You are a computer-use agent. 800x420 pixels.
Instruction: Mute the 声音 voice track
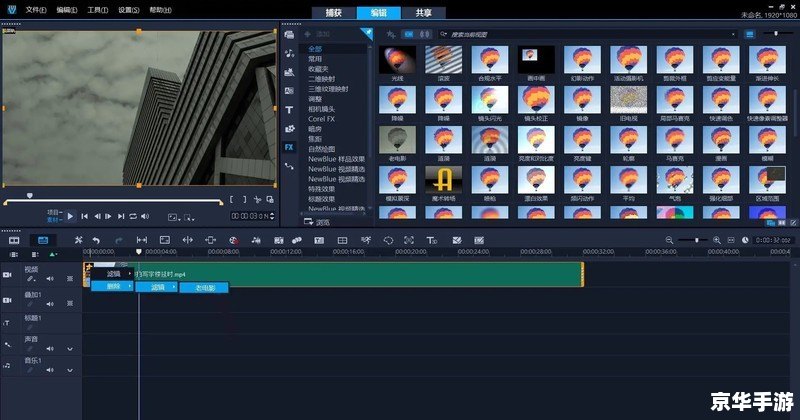pyautogui.click(x=50, y=349)
